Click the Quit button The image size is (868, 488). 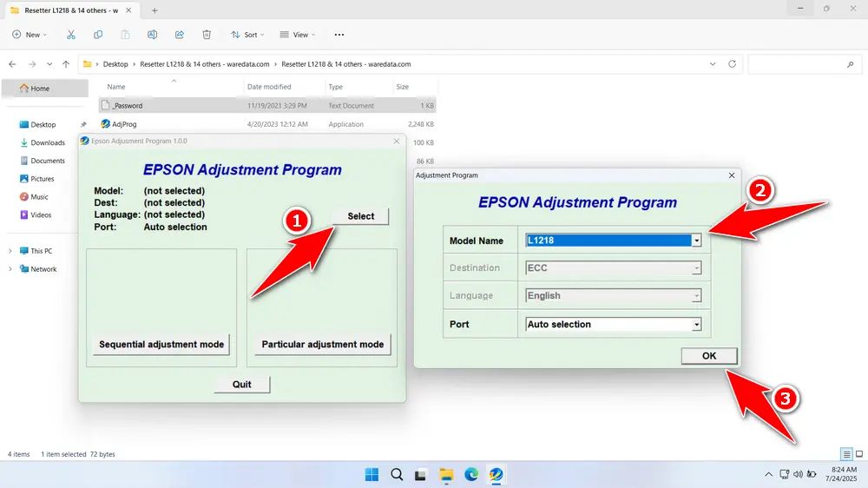[242, 385]
